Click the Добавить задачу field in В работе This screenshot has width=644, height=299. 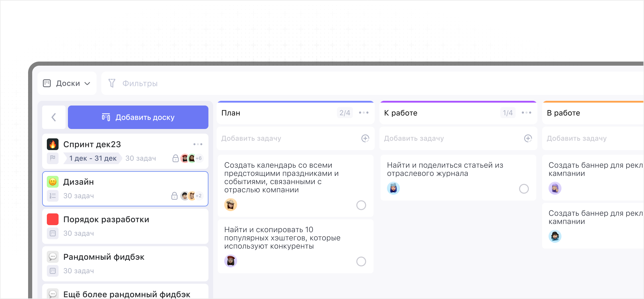[577, 138]
